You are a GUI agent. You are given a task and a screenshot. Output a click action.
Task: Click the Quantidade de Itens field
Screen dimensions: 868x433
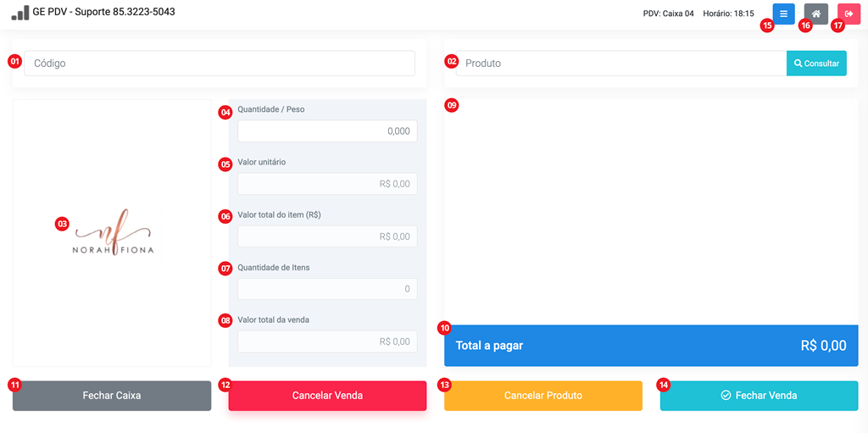click(327, 289)
